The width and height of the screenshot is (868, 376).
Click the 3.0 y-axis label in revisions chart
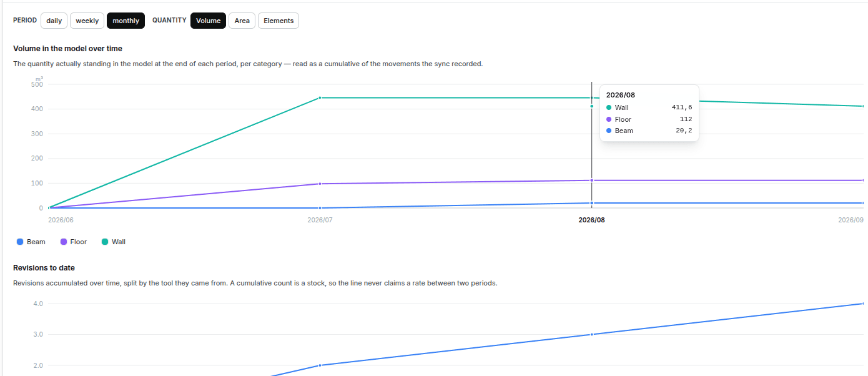click(38, 334)
